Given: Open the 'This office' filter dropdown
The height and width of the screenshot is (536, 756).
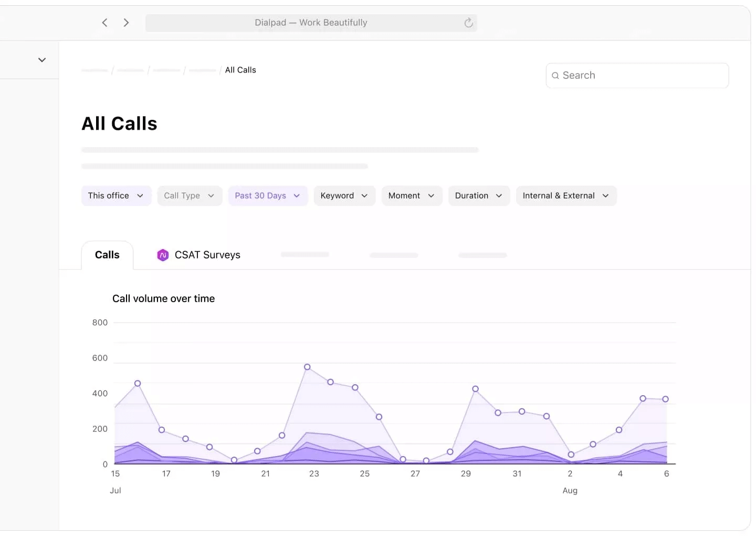Looking at the screenshot, I should point(116,195).
